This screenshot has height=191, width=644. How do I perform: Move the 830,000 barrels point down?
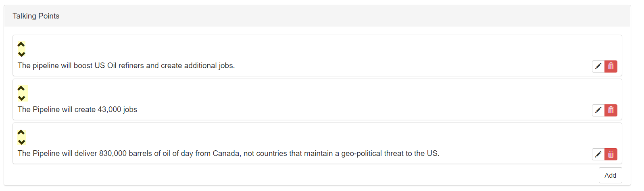(21, 142)
